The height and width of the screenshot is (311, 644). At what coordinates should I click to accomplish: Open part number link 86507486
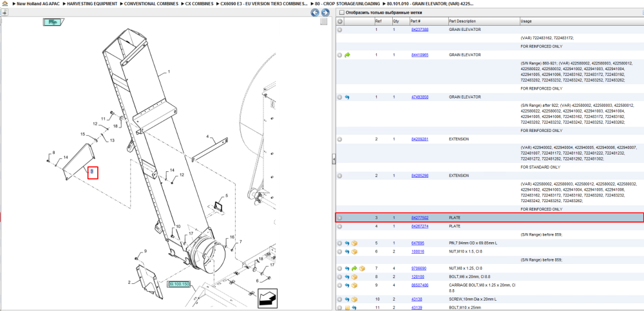click(x=420, y=285)
